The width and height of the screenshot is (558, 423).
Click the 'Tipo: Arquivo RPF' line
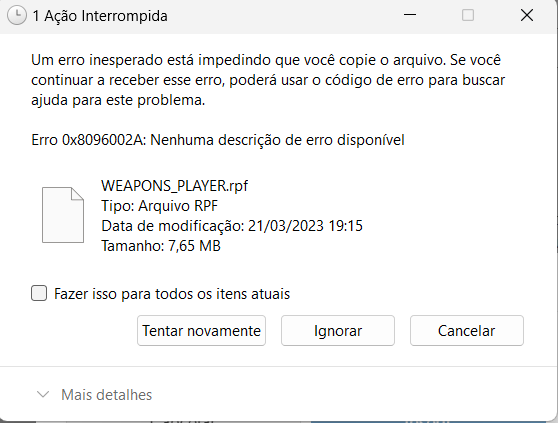pos(159,206)
